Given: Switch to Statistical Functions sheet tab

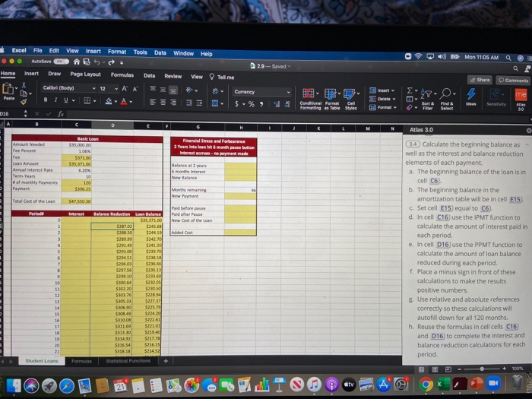Looking at the screenshot, I should pos(128,361).
